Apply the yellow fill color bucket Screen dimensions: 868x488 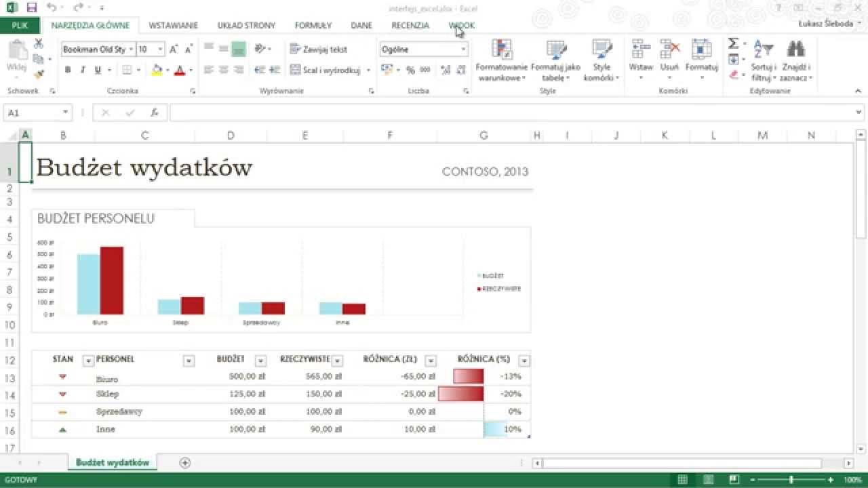pos(157,70)
